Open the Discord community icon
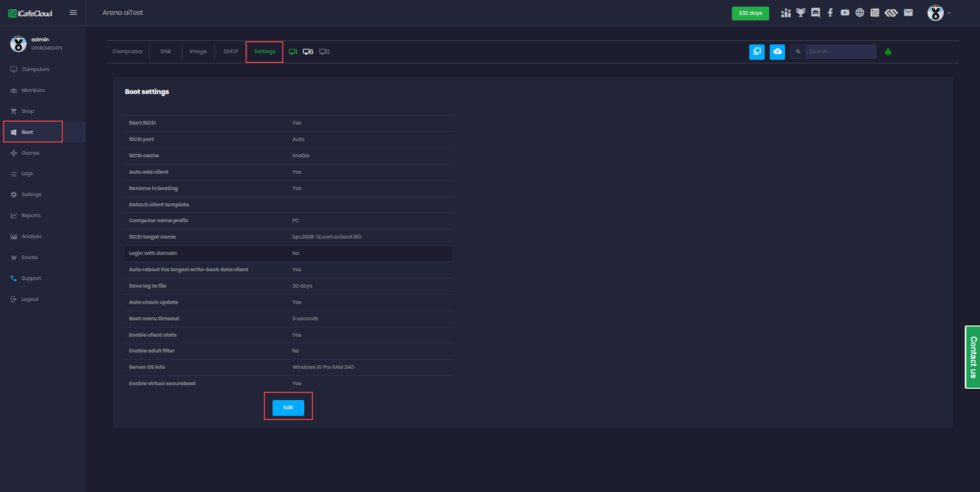The width and height of the screenshot is (980, 492). (815, 12)
